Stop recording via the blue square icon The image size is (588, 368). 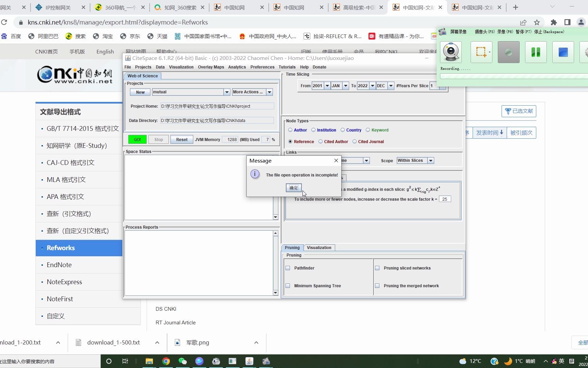(562, 52)
